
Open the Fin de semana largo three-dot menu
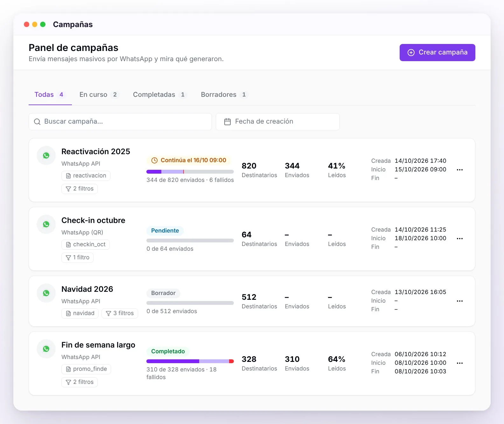(459, 363)
